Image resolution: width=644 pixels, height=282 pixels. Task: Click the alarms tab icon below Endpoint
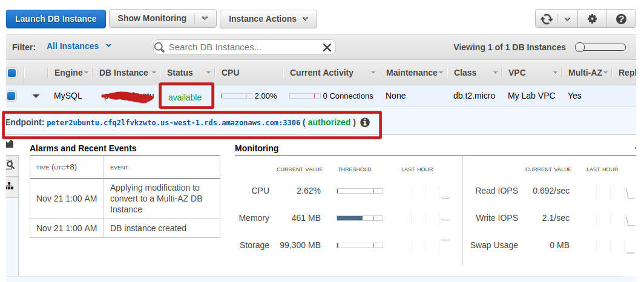tap(10, 144)
